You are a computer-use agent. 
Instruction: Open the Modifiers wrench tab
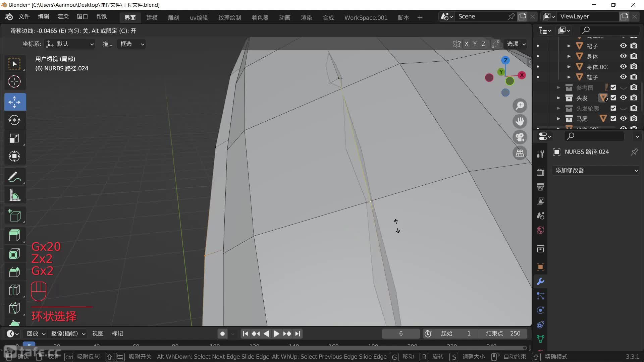[x=540, y=281]
